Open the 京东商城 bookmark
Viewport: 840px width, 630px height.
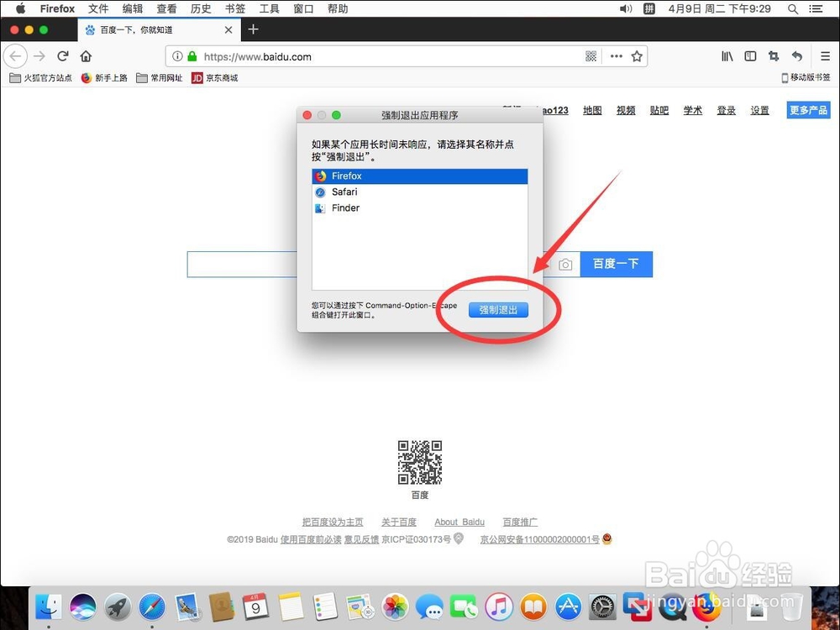[x=215, y=77]
